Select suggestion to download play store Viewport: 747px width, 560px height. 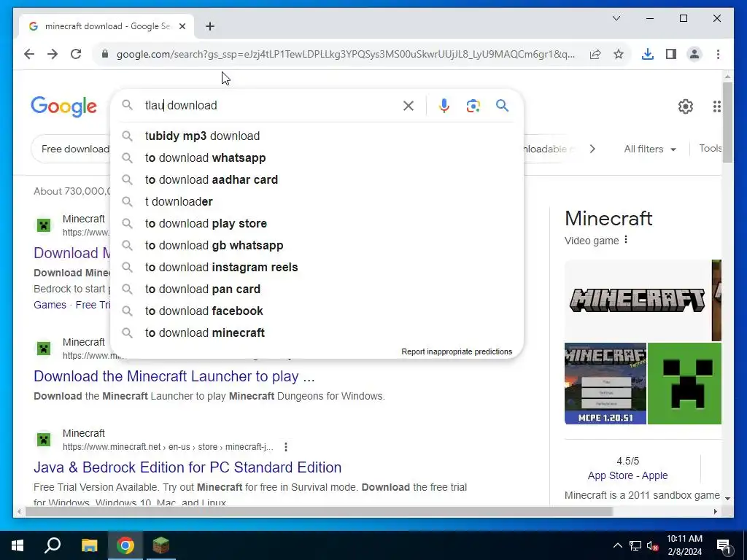[317, 224]
